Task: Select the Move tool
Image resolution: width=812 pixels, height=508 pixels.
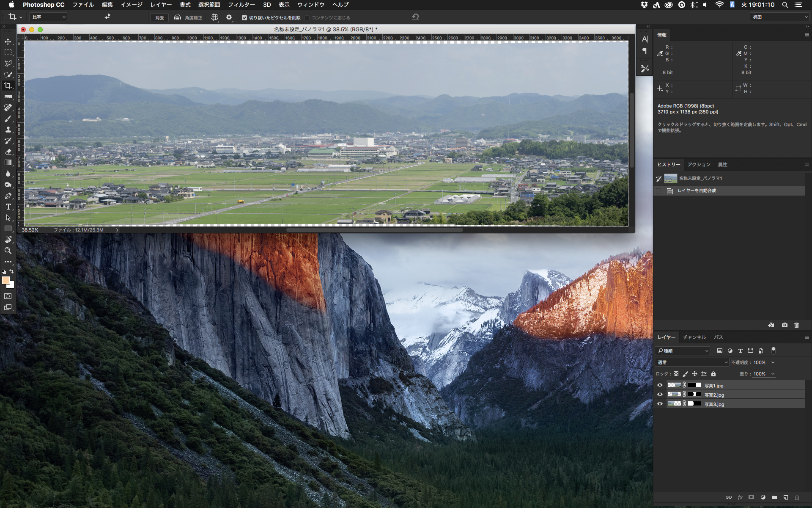Action: [x=8, y=41]
